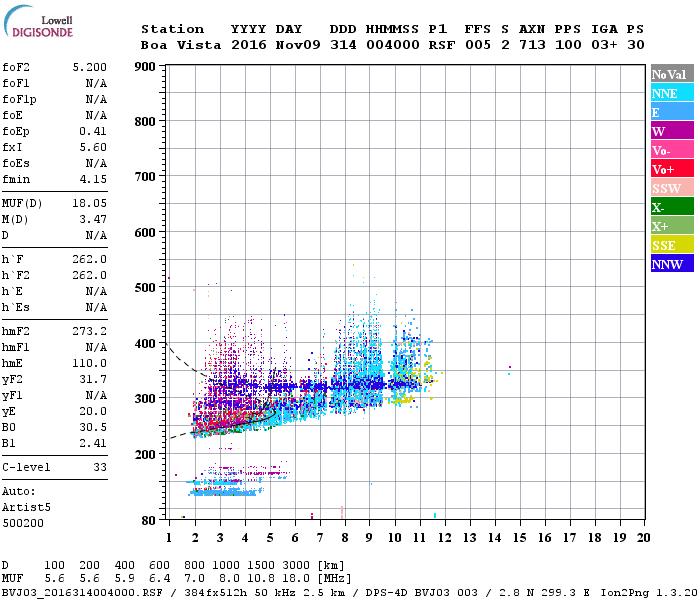Select the SSE yellow legend swatch
This screenshot has width=700, height=600.
pos(672,245)
